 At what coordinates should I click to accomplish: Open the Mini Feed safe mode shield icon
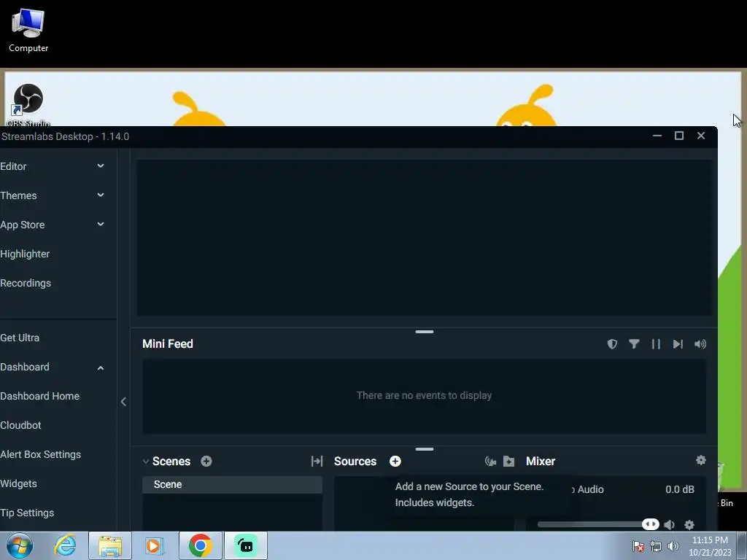(x=612, y=344)
